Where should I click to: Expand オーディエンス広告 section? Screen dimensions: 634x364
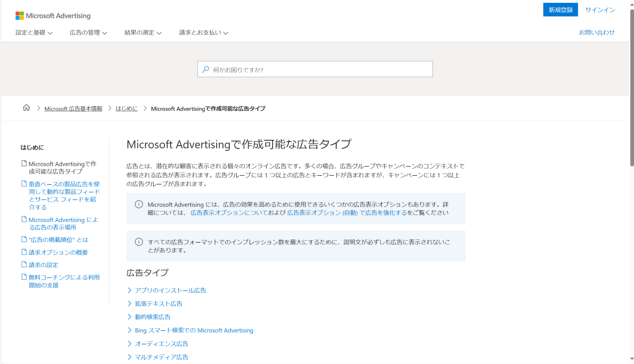pos(161,344)
